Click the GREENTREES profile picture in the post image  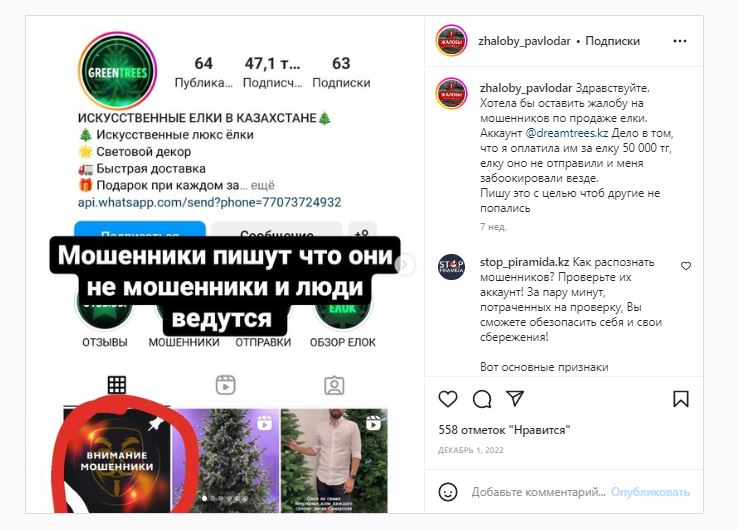point(117,72)
